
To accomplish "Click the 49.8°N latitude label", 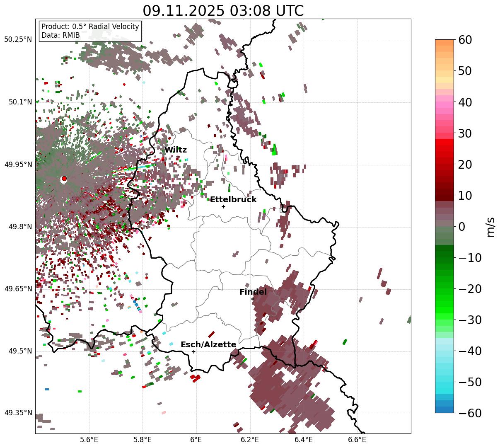I will (20, 227).
